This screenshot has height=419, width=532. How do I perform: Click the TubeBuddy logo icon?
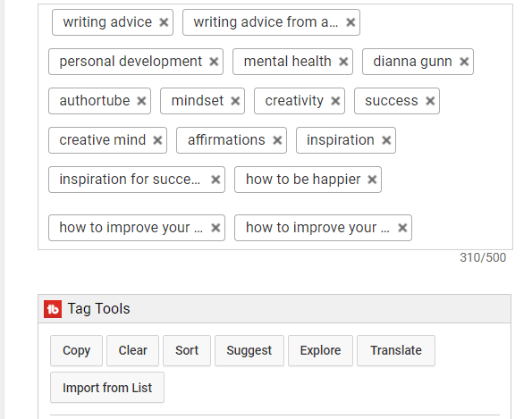[53, 309]
